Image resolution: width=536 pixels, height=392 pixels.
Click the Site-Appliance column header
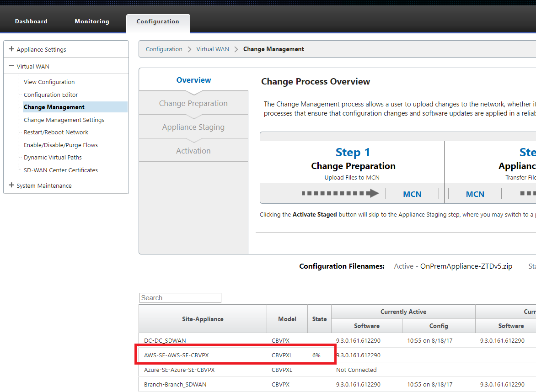(x=203, y=319)
